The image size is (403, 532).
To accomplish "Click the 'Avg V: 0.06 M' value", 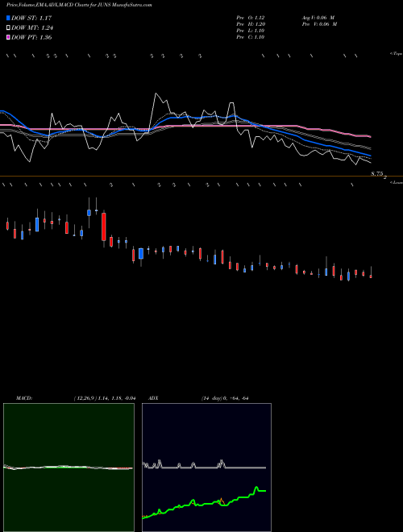I will [318, 18].
